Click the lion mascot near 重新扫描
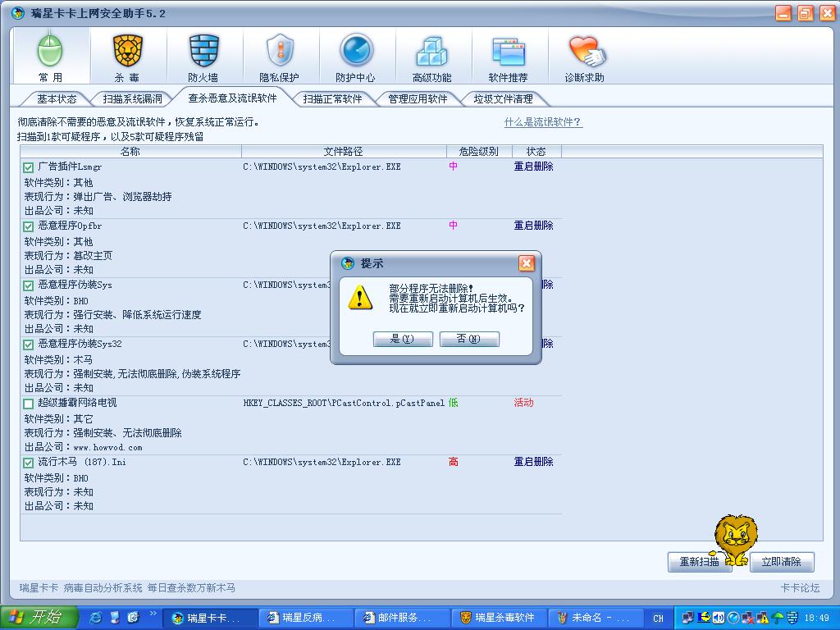This screenshot has width=840, height=630. 736,540
